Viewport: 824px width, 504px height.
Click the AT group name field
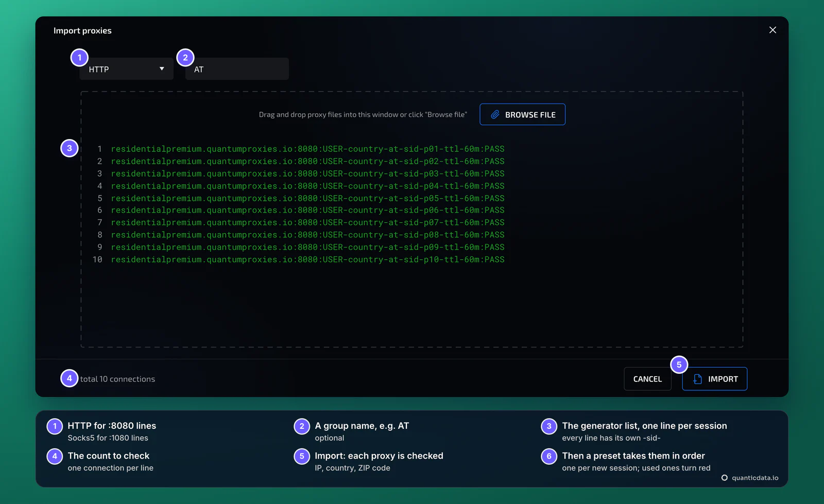(x=237, y=69)
